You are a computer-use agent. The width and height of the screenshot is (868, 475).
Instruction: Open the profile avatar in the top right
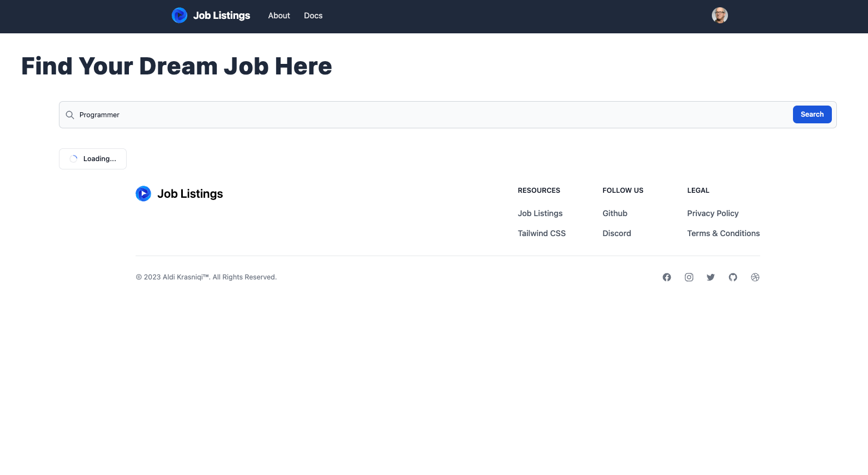click(720, 15)
